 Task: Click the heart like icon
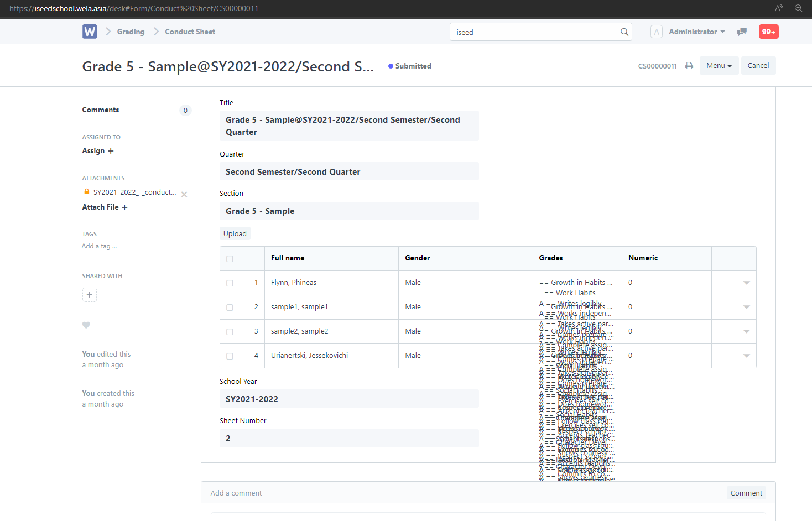(x=86, y=325)
